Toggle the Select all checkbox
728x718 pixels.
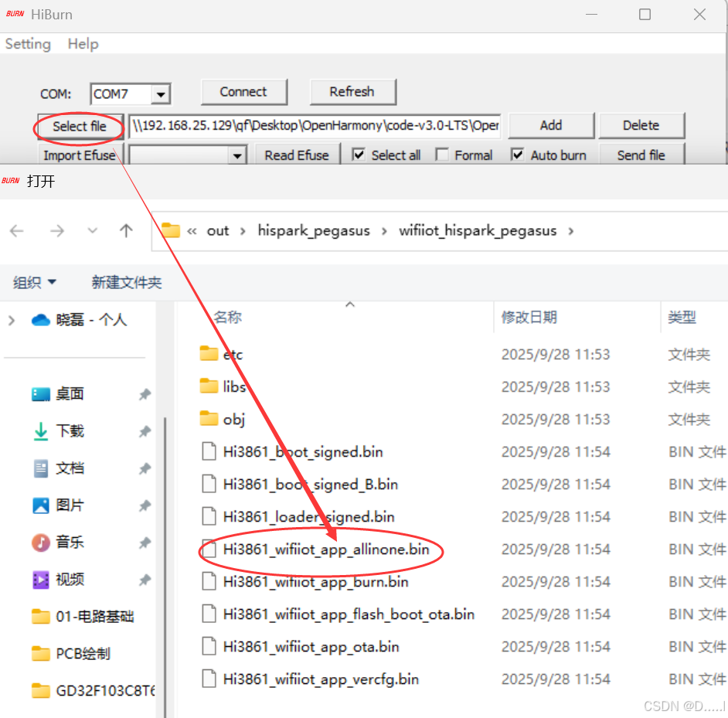[358, 155]
